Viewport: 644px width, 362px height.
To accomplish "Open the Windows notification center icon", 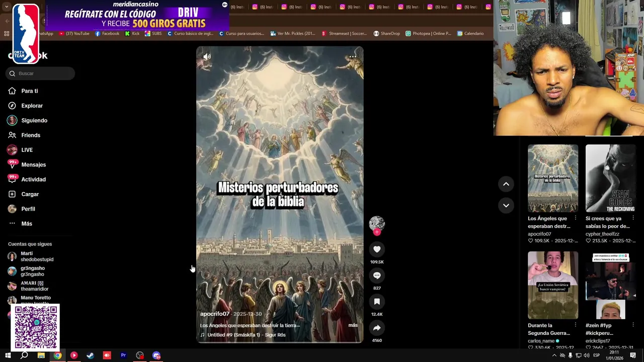I will point(633,355).
